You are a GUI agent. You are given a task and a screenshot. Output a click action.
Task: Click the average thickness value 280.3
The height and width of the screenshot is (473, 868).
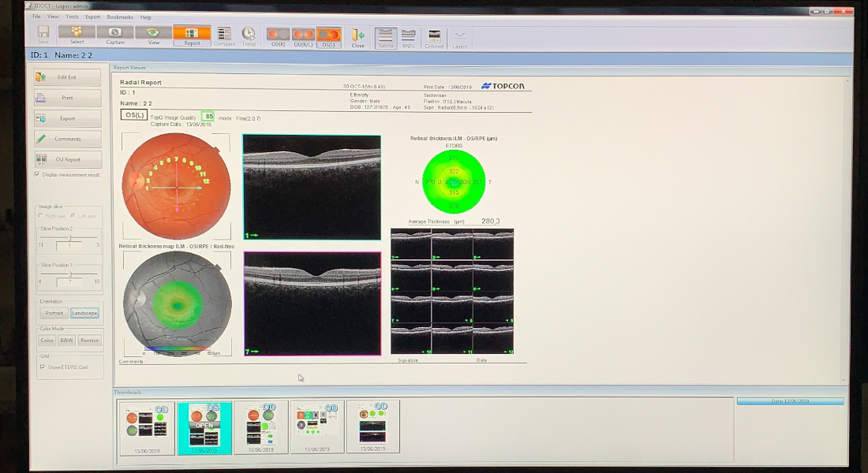click(491, 221)
